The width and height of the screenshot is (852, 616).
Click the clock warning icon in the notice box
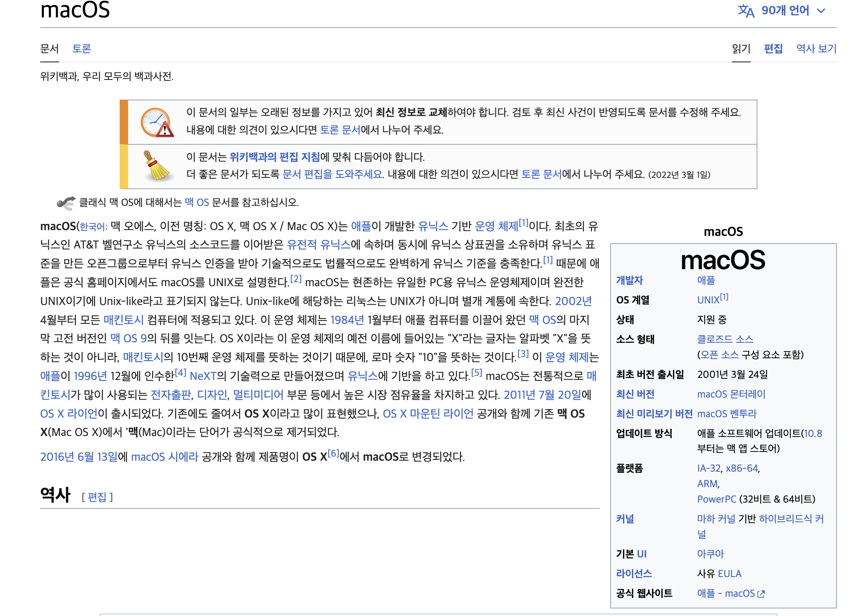point(157,123)
